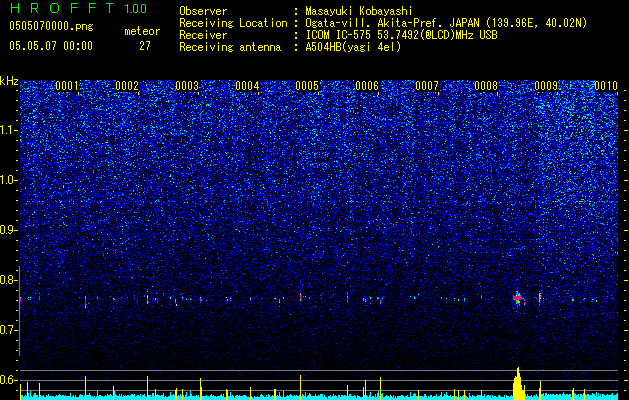Click the 0.7 frequency axis label
Viewport: 629px width, 400px height.
(x=9, y=330)
